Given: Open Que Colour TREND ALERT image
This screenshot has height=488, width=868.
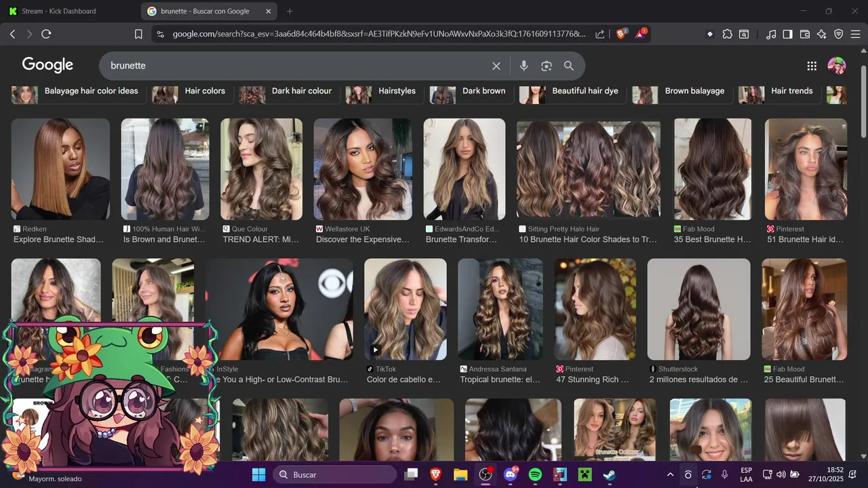Looking at the screenshot, I should tap(261, 169).
